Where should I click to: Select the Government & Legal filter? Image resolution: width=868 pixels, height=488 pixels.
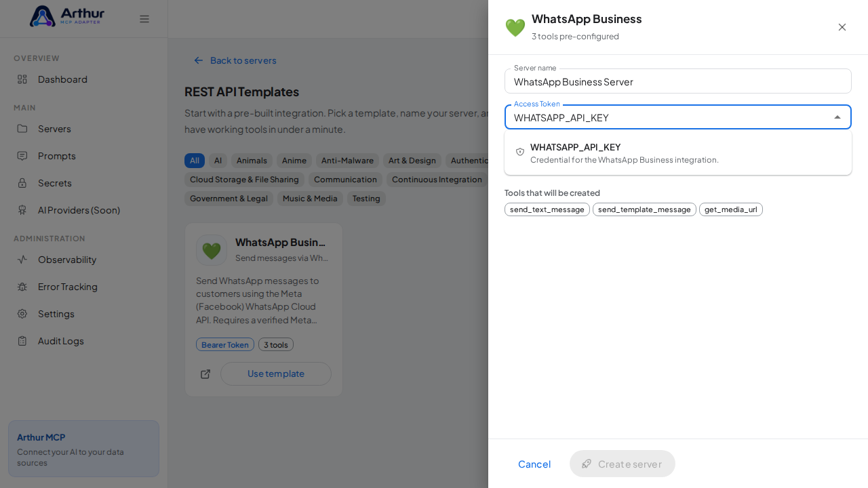point(229,199)
